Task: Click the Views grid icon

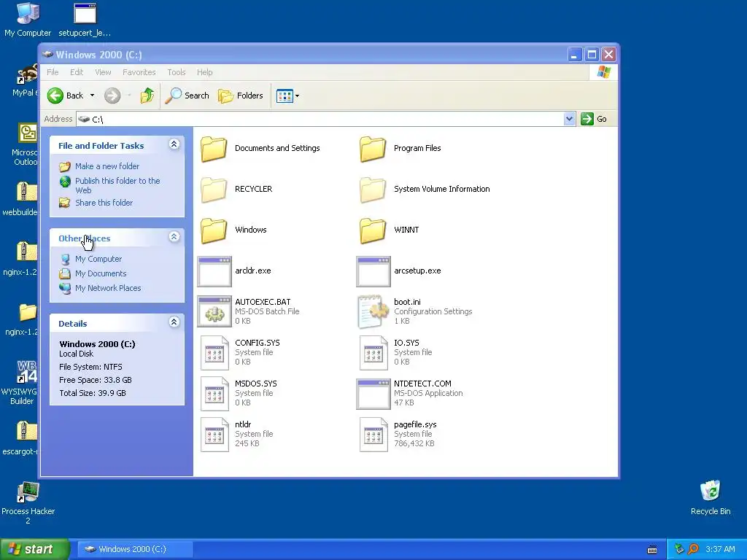Action: [285, 96]
